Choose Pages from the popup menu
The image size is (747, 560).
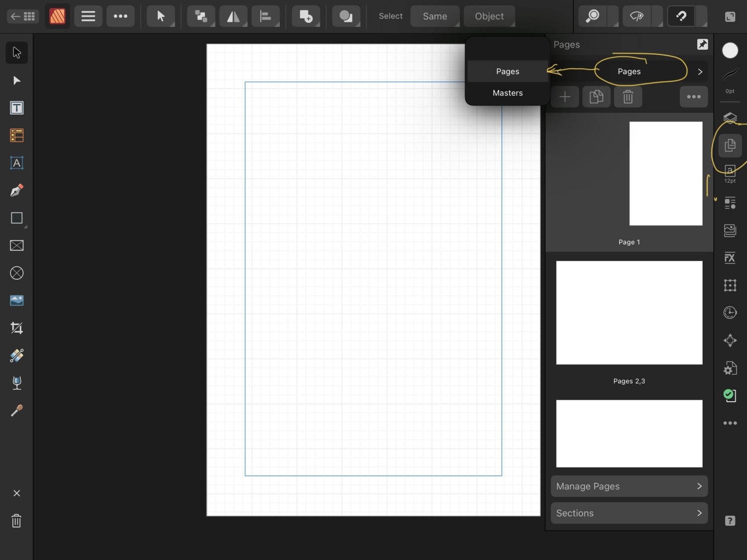(507, 72)
